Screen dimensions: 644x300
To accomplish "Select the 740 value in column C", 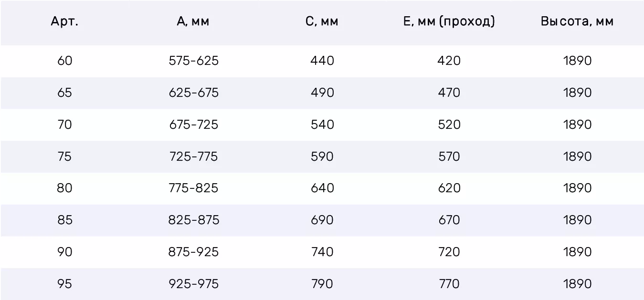I will tap(322, 252).
